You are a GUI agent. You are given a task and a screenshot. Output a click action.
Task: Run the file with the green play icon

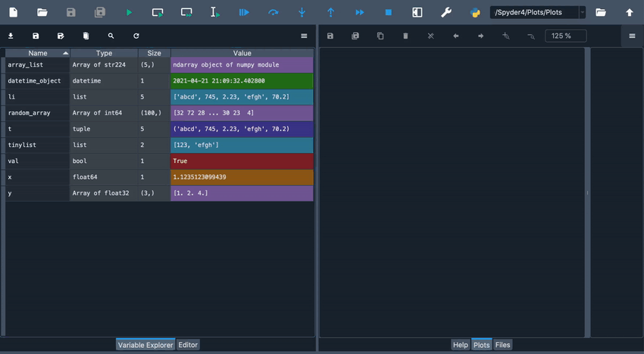(129, 12)
